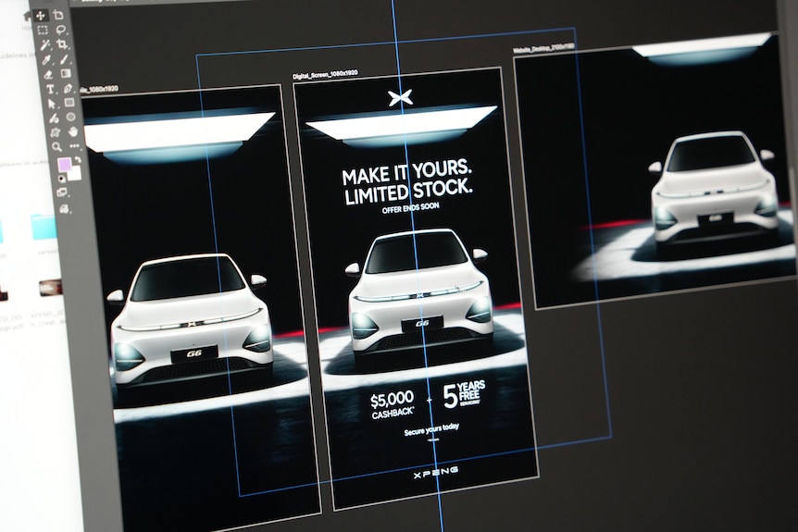Click the Secure yours today text
The width and height of the screenshot is (798, 532).
[x=431, y=429]
